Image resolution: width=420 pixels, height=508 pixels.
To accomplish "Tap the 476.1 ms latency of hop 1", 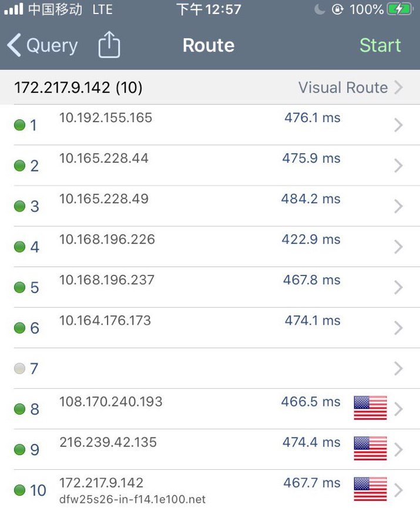I will point(312,118).
